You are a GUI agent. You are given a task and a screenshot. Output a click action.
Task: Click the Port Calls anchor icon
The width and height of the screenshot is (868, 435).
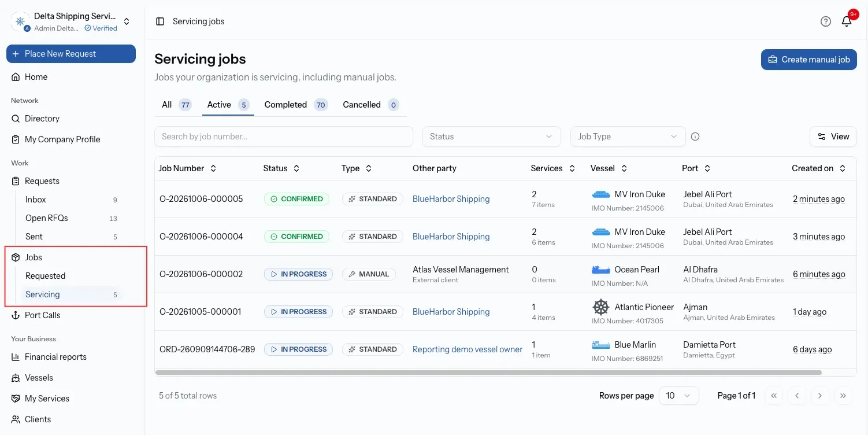click(x=16, y=315)
